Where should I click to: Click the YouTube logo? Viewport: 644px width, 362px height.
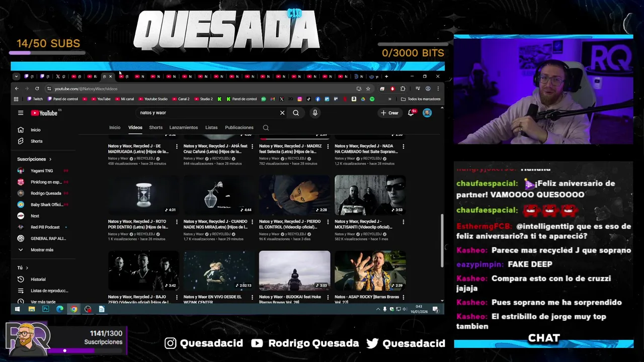[44, 113]
